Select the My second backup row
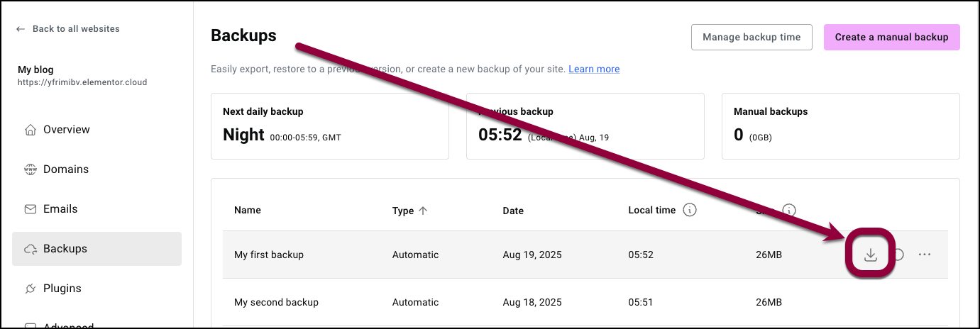 (x=585, y=302)
